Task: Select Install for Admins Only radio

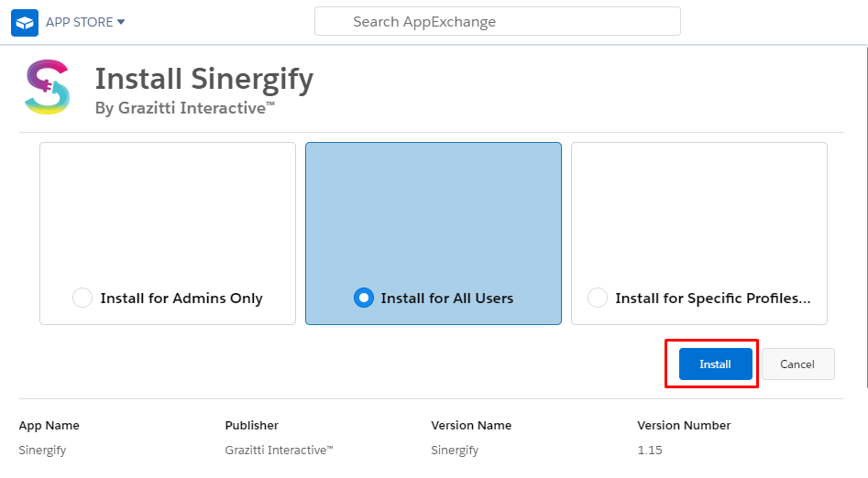Action: pos(82,298)
